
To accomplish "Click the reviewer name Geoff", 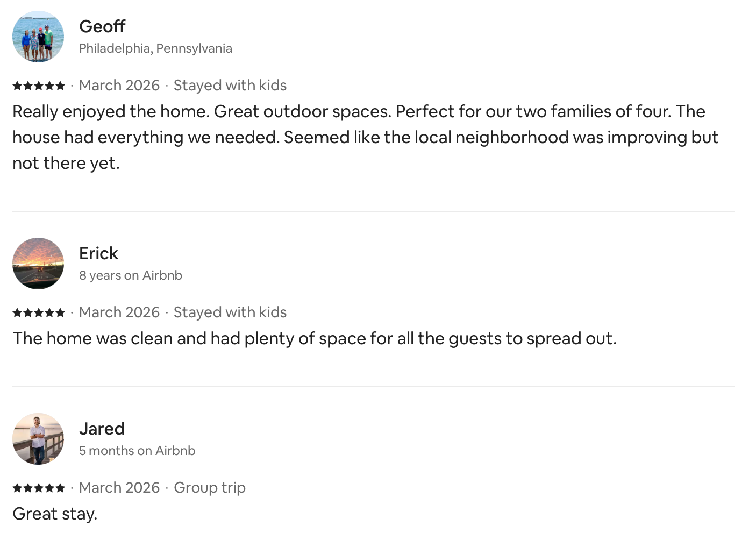I will [x=102, y=26].
